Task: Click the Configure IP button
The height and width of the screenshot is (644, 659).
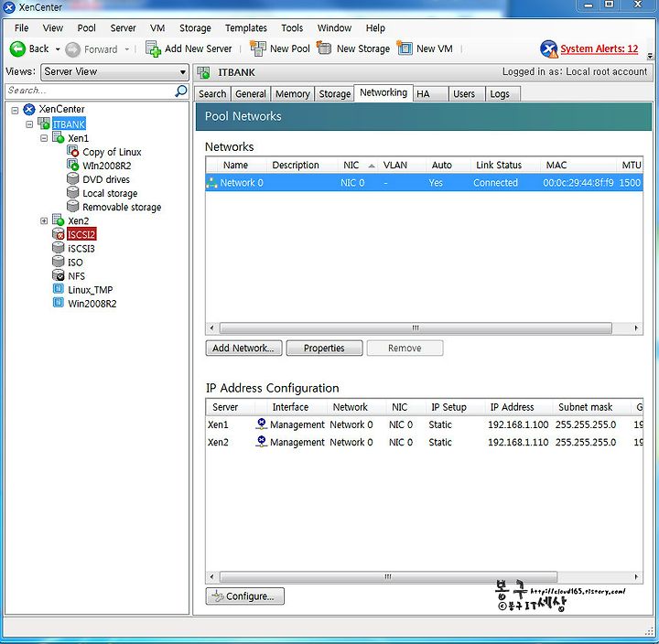Action: tap(245, 596)
